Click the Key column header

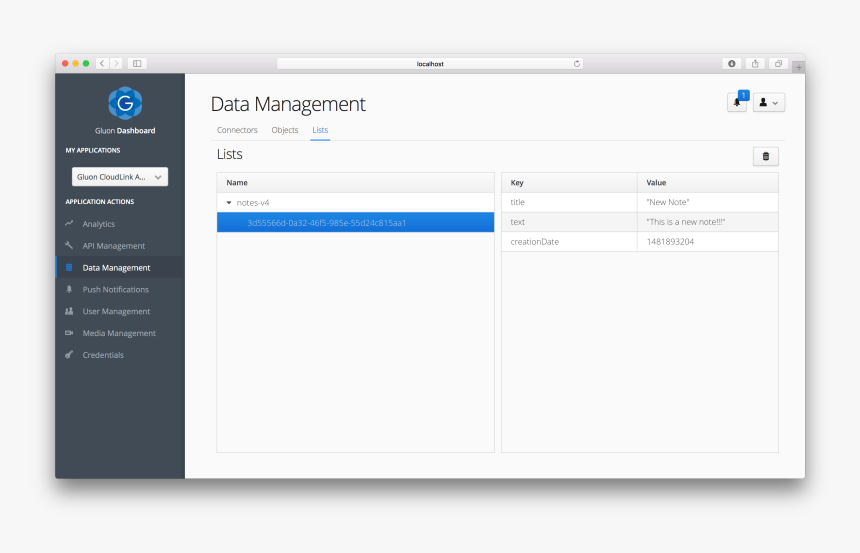pos(569,183)
